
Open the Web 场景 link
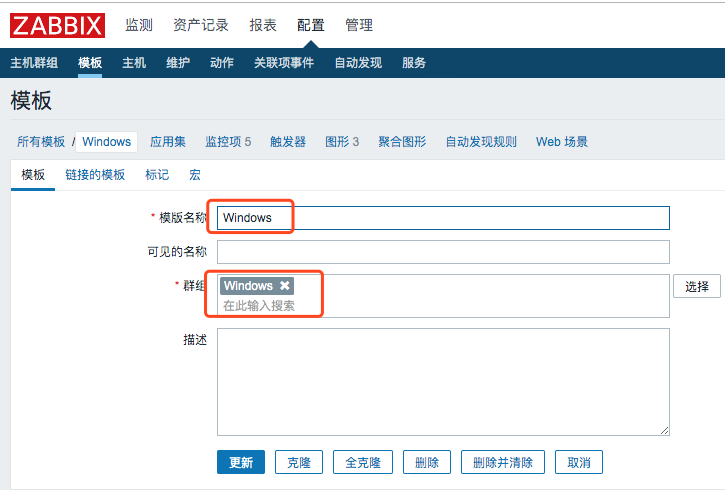click(x=562, y=141)
